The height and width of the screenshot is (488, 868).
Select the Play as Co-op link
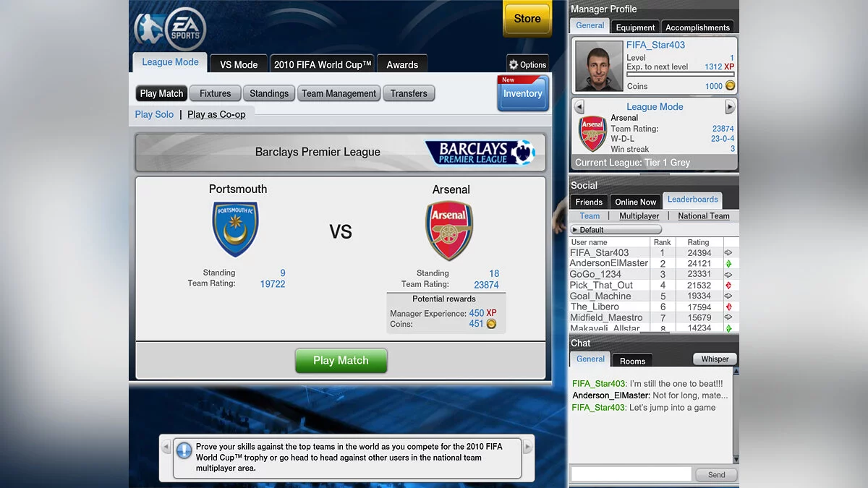[x=216, y=114]
